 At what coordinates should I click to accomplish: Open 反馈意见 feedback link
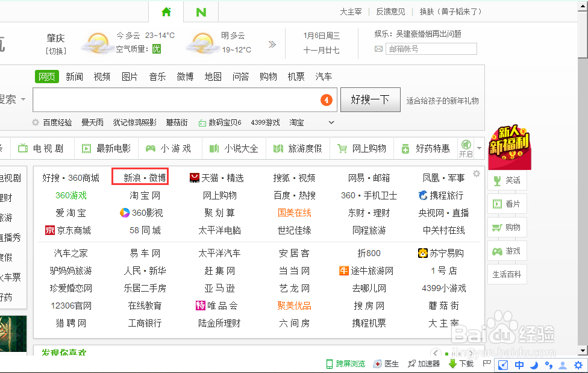tap(390, 11)
